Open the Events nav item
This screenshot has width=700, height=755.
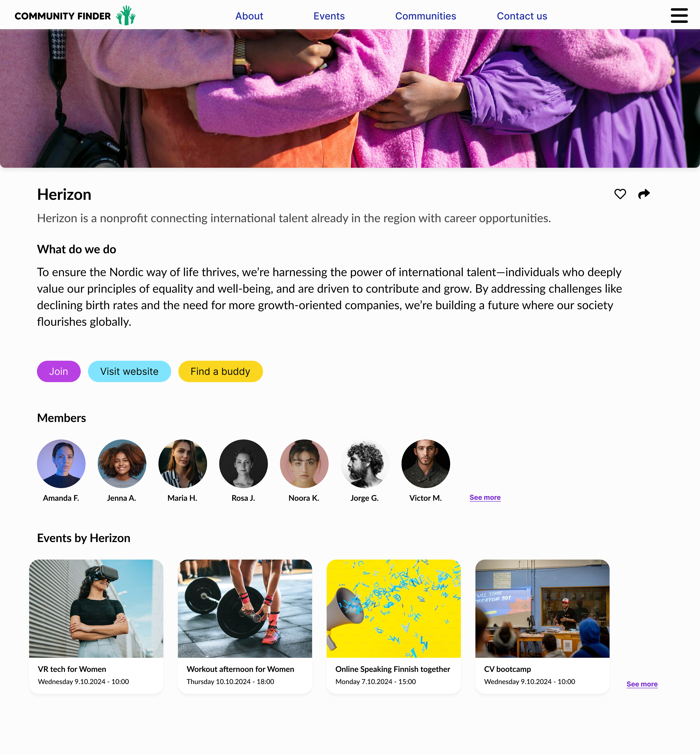[x=329, y=16]
